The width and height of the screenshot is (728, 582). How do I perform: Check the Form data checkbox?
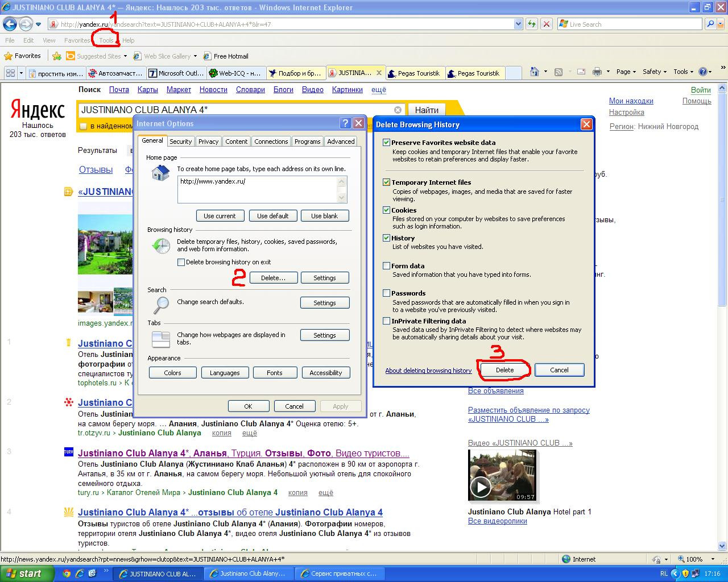point(387,265)
